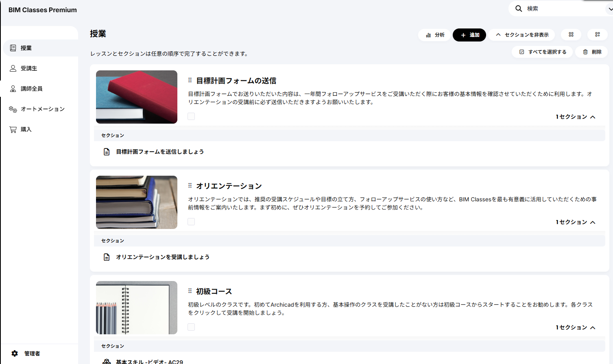
Task: Click drag handle of 初級コース
Action: click(x=190, y=291)
